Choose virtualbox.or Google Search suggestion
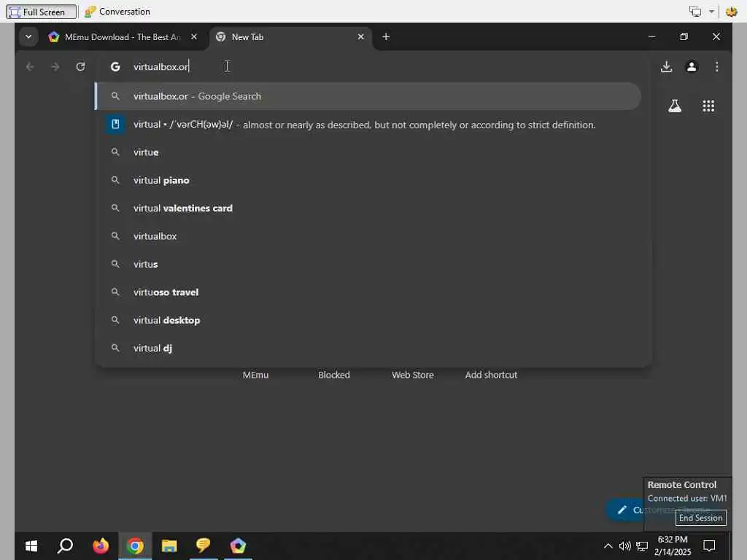 (x=368, y=96)
